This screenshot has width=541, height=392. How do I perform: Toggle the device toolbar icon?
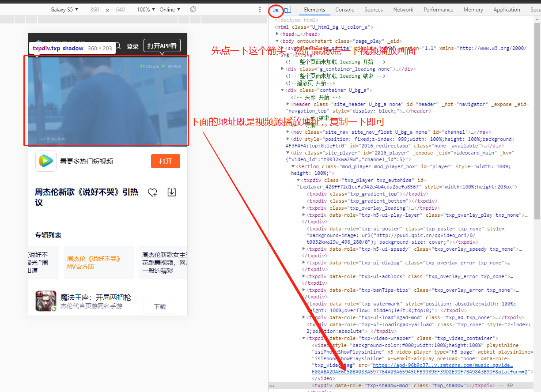pyautogui.click(x=288, y=9)
